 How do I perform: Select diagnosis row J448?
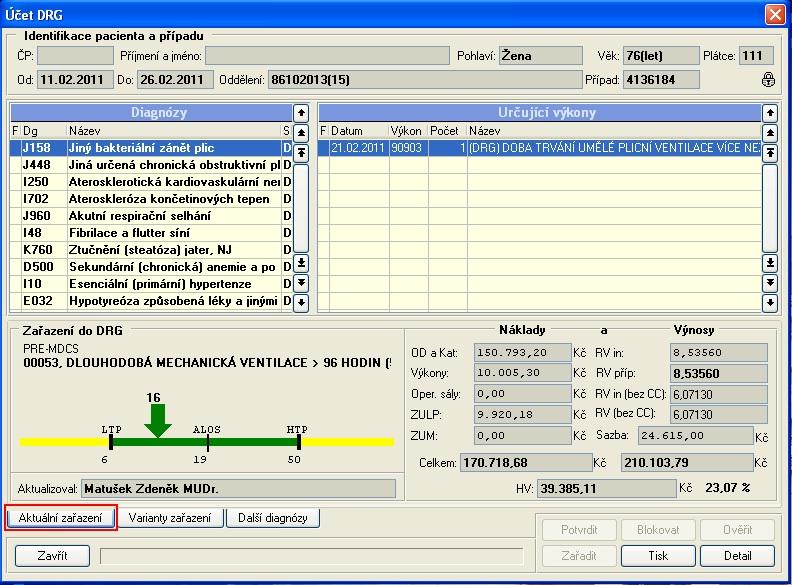pyautogui.click(x=151, y=165)
